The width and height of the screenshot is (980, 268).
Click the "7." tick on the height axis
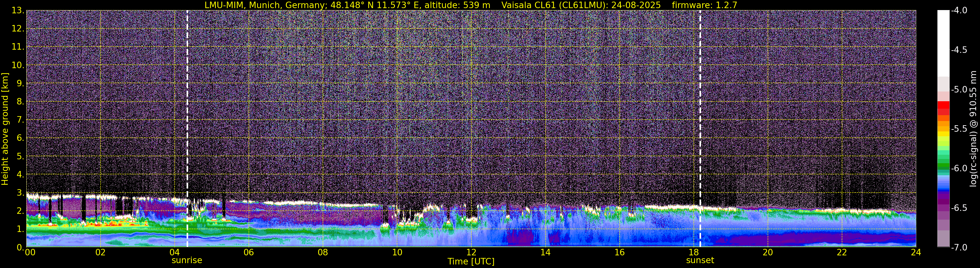20,120
